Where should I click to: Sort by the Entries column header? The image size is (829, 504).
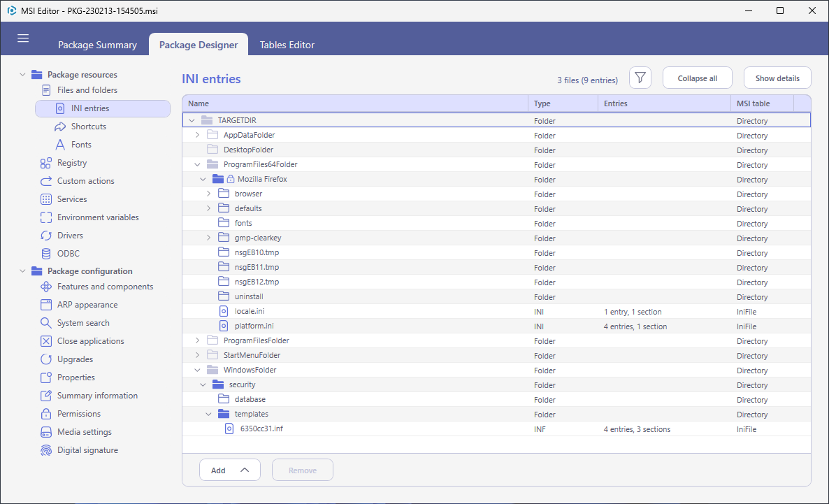tap(664, 103)
